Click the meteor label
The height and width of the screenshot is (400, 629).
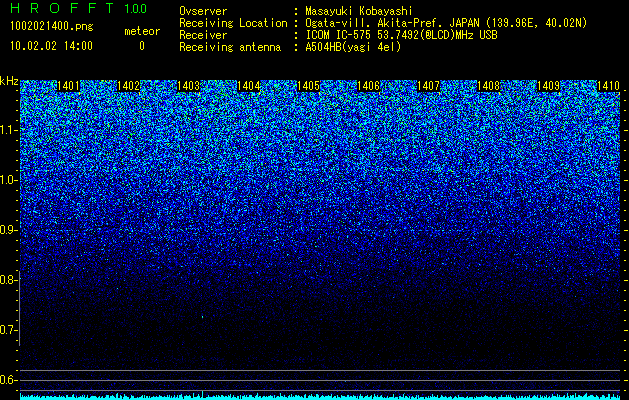tap(142, 31)
